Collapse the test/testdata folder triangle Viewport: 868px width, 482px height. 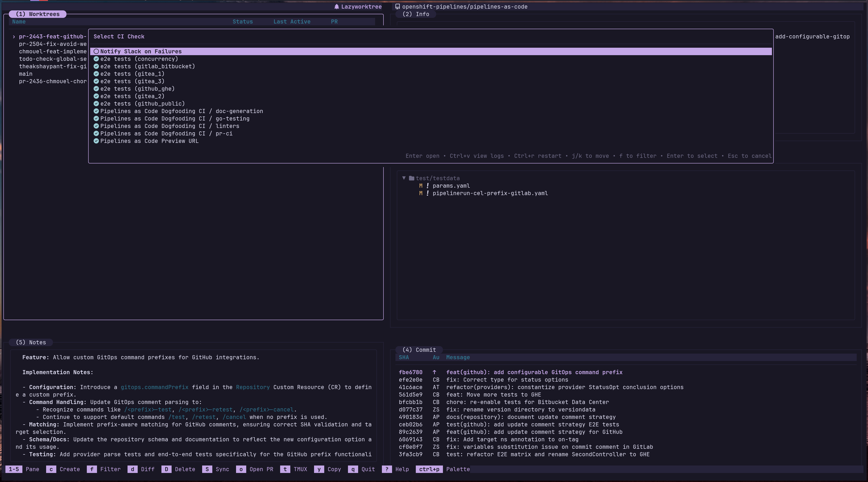coord(404,178)
